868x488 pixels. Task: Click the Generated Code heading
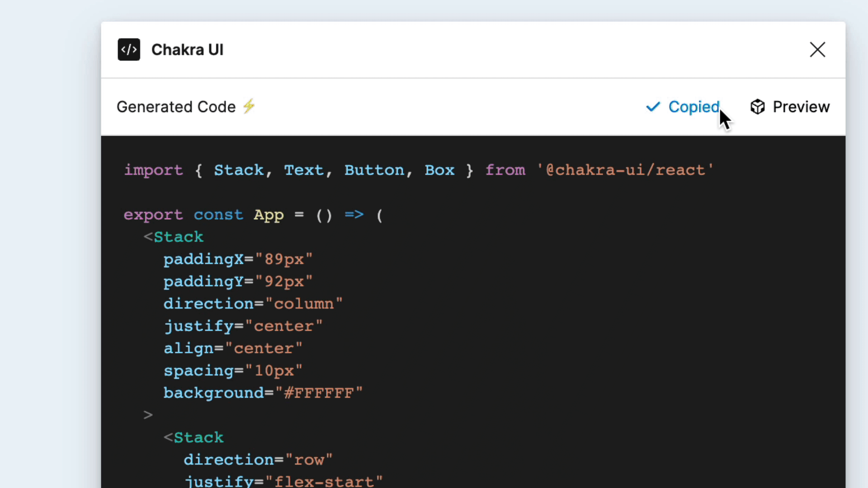[x=176, y=107]
